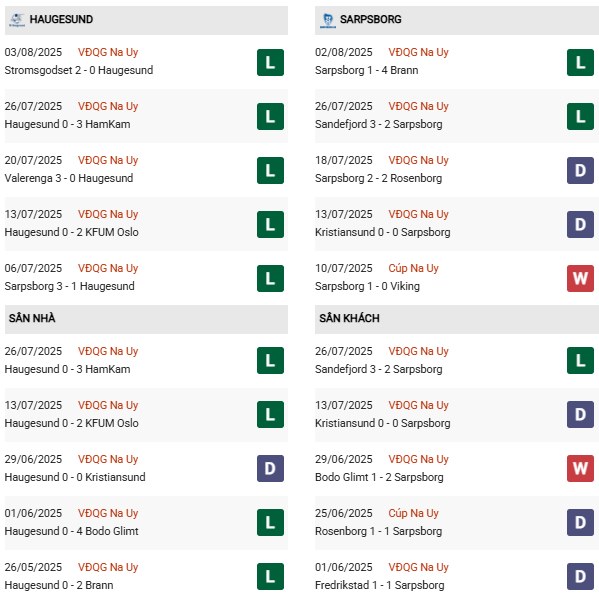Screen dimensions: 599x597
Task: Click the L badge for Haugesund 0-4 Bodo Glimt
Action: pos(270,523)
